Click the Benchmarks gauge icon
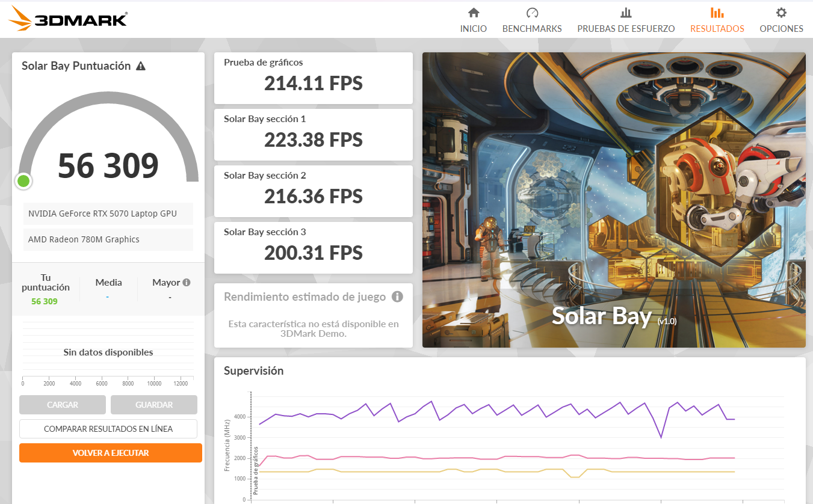Viewport: 813px width, 504px height. tap(532, 13)
